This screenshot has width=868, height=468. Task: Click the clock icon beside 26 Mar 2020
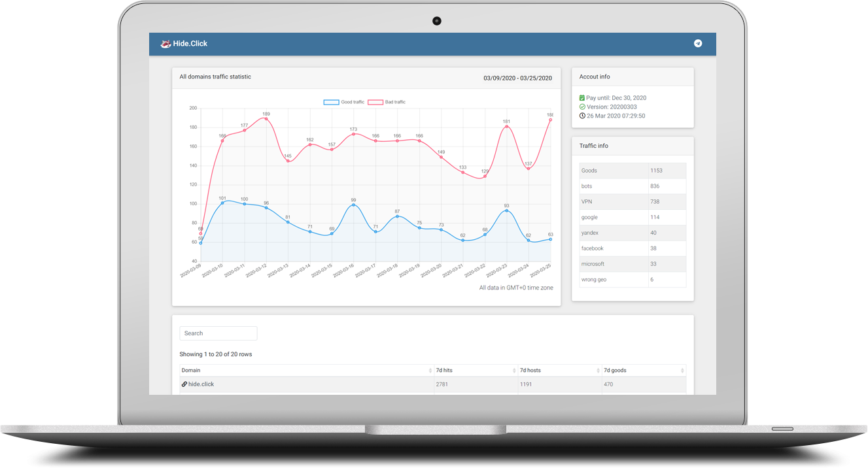[582, 116]
